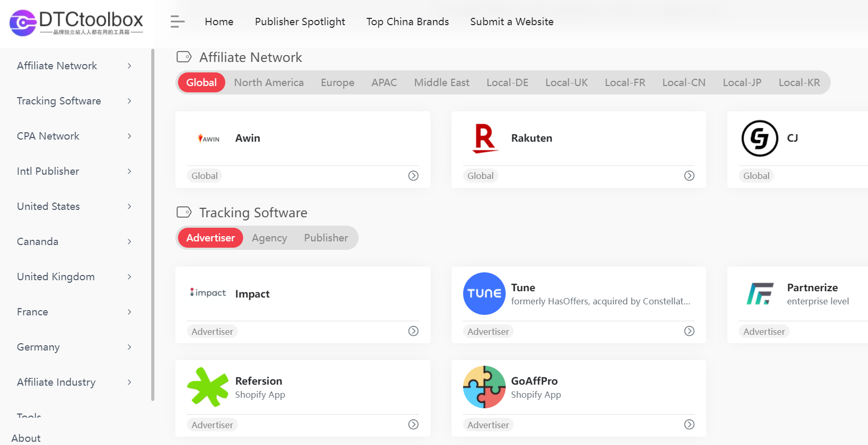Click the GoAffPro puzzle logo
868x445 pixels.
tap(484, 387)
